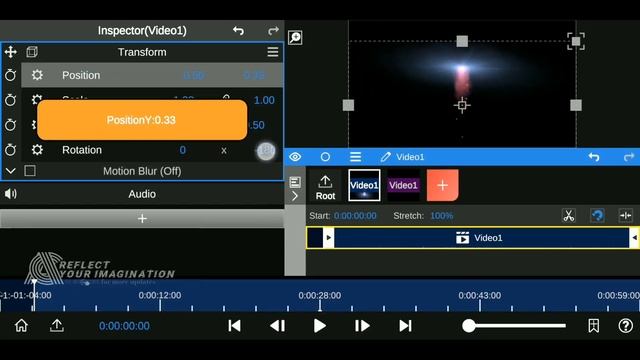Open the Motion Blur (Off) section
Screen dimensions: 640x360
coord(142,171)
